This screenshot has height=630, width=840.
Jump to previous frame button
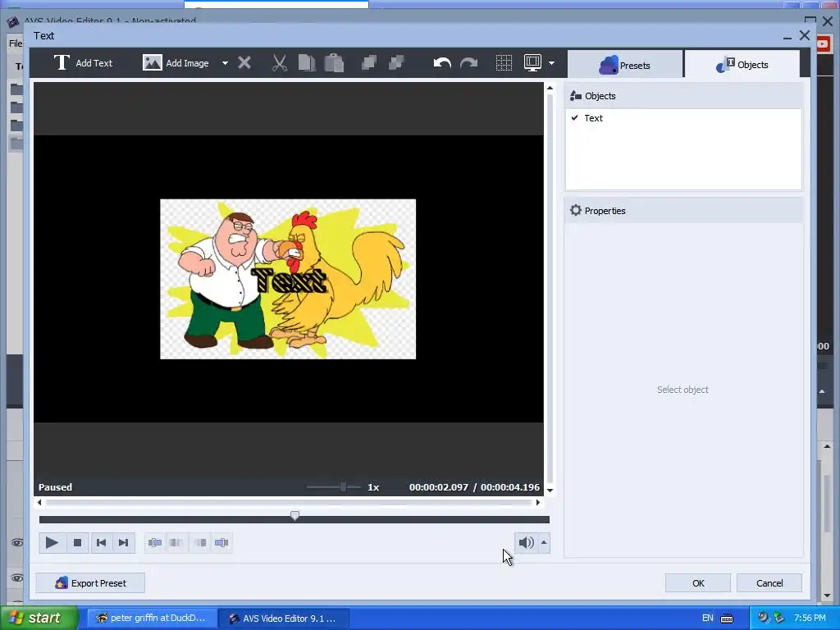pos(101,543)
